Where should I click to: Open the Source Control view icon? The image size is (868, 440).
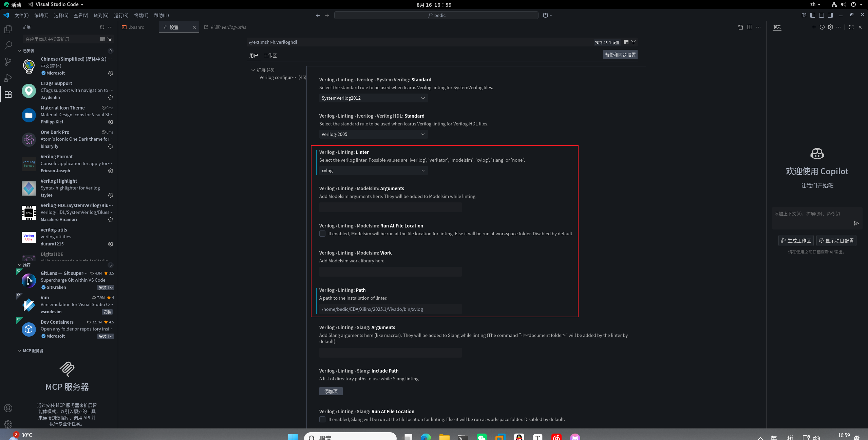pyautogui.click(x=8, y=62)
